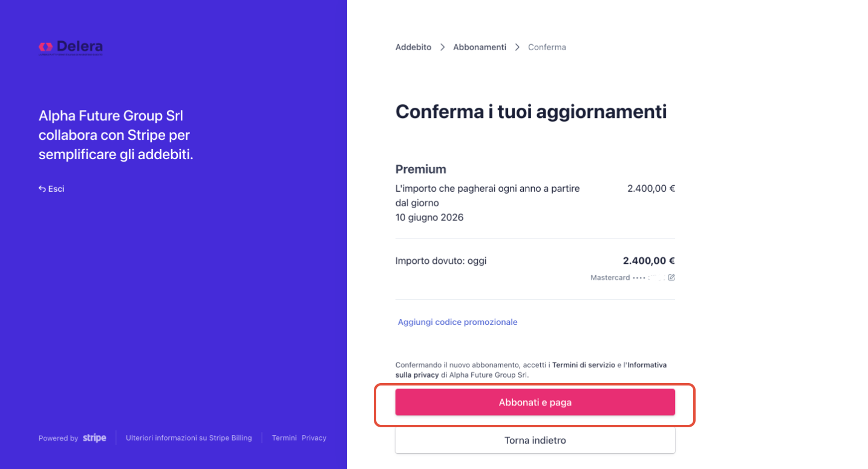Image resolution: width=868 pixels, height=469 pixels.
Task: Open the Stripe logo in the footer
Action: coord(94,438)
